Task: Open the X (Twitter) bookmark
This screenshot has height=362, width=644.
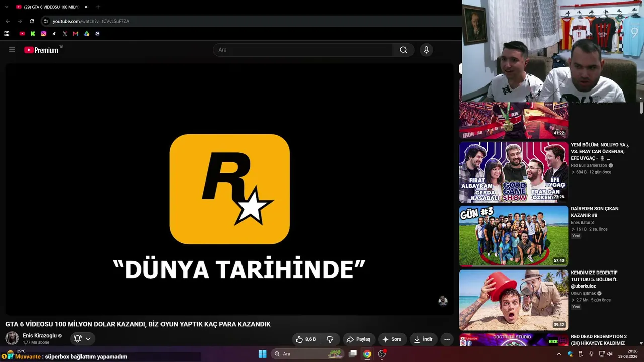Action: pyautogui.click(x=65, y=34)
